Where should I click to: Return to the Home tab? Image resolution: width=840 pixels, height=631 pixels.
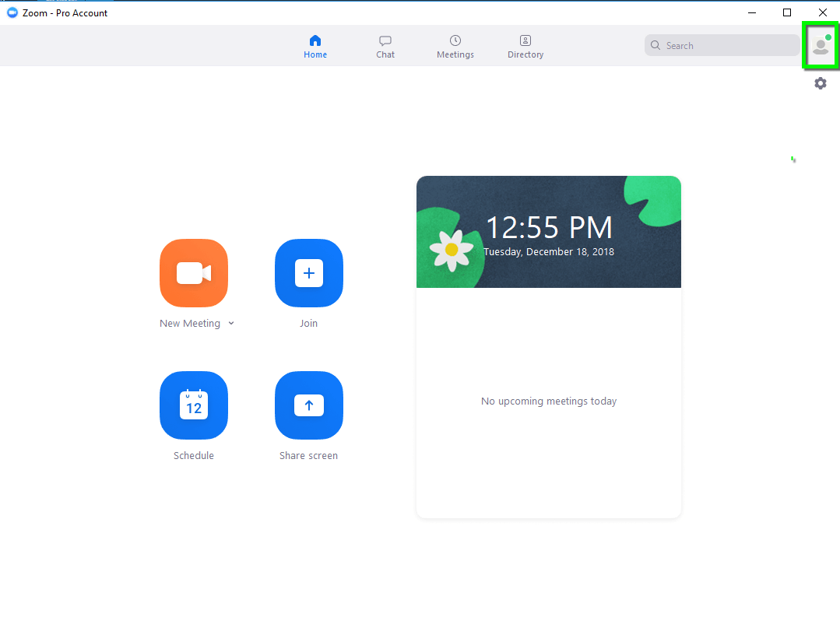(315, 47)
